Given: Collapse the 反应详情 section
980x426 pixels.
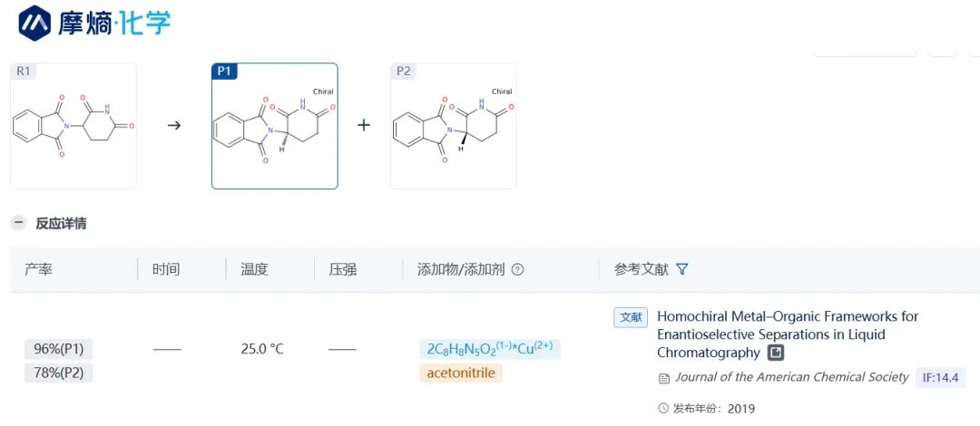Looking at the screenshot, I should (x=18, y=223).
